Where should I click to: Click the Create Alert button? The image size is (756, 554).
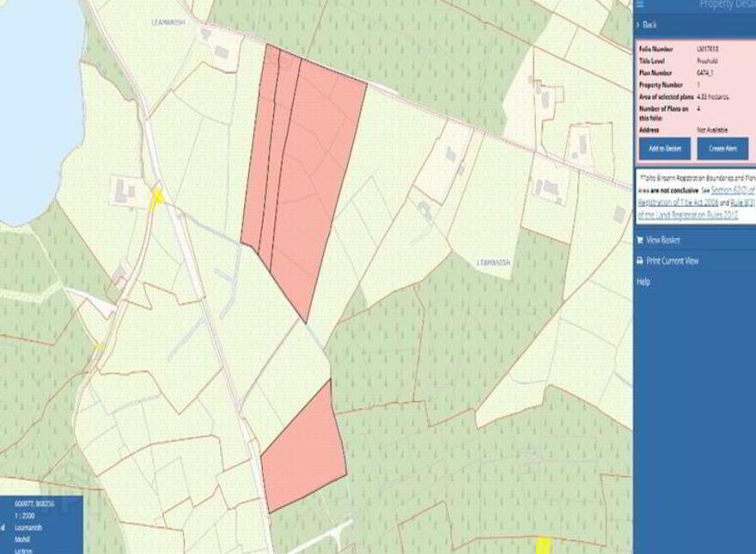pos(722,149)
